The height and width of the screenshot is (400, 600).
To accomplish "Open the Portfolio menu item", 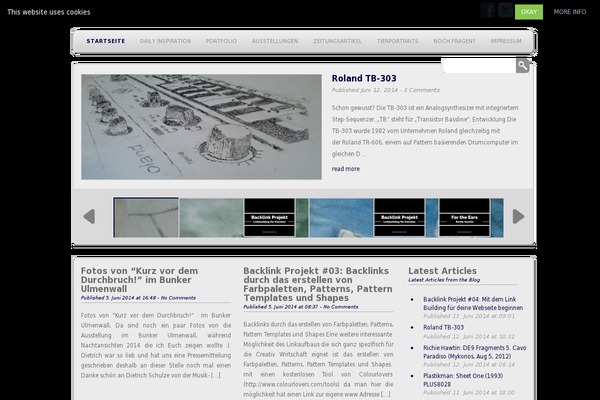I will pos(221,41).
